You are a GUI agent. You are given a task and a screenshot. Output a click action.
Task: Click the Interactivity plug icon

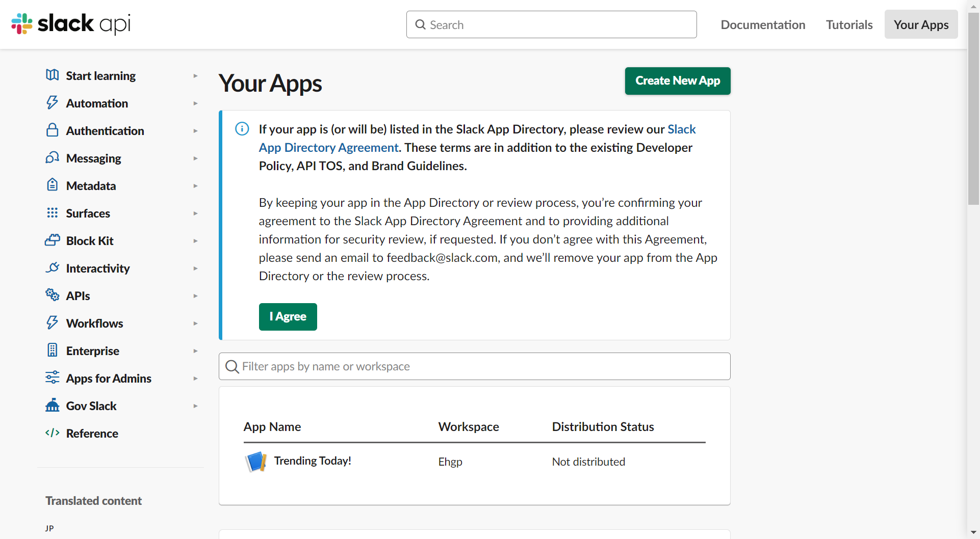tap(52, 267)
